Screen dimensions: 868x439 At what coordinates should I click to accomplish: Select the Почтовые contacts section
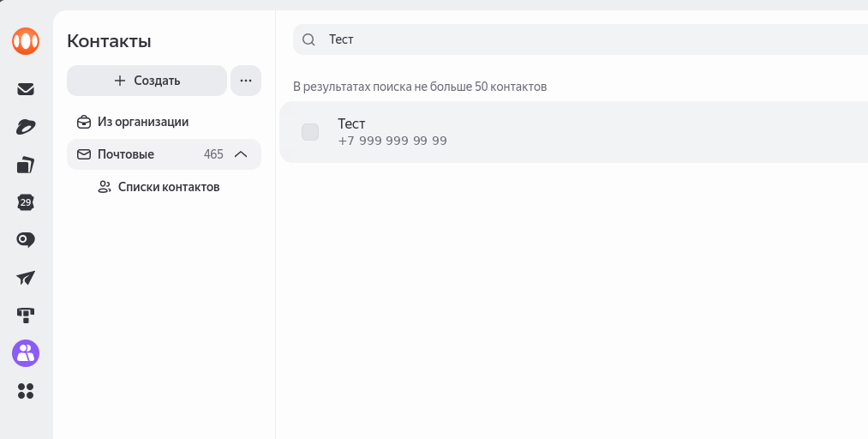click(164, 154)
